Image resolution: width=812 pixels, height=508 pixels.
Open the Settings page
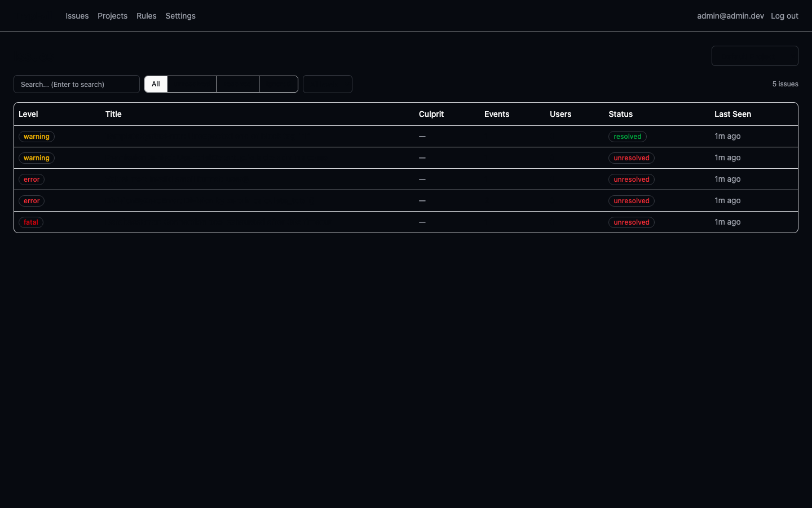180,16
